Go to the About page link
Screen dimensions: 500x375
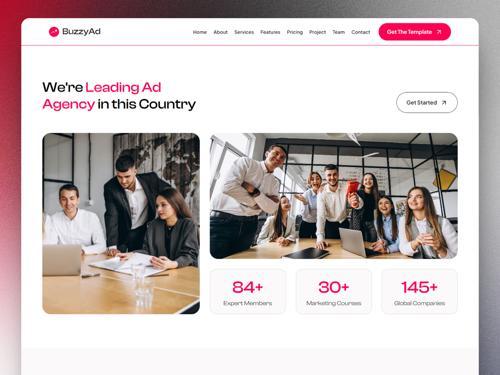pyautogui.click(x=220, y=32)
